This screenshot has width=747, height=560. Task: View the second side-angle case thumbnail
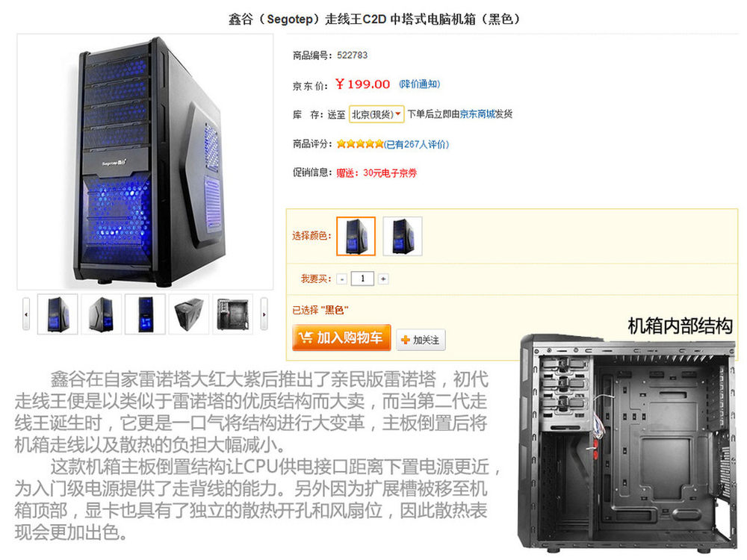pyautogui.click(x=102, y=314)
